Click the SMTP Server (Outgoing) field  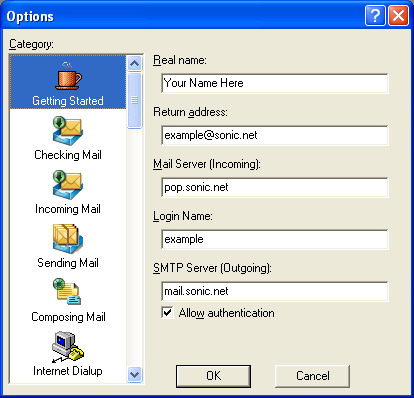click(275, 291)
